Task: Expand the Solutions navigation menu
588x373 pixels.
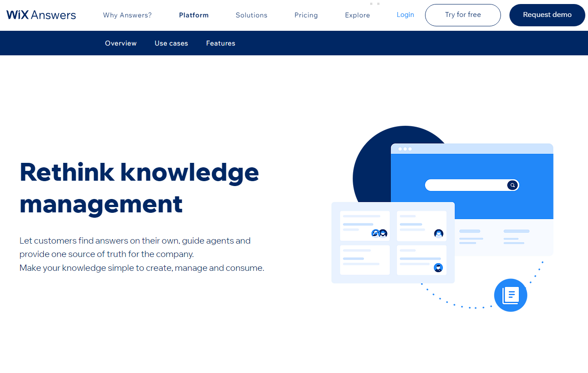Action: pyautogui.click(x=251, y=15)
